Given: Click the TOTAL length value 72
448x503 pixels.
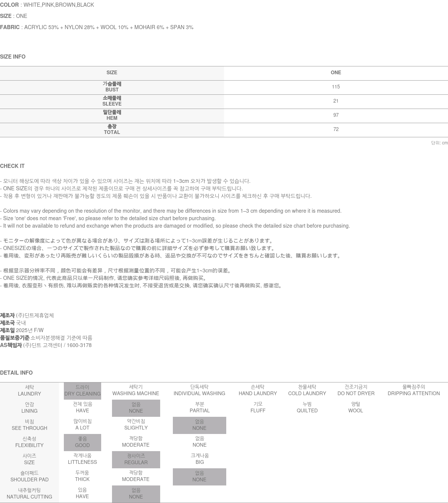Looking at the screenshot, I should point(336,129).
